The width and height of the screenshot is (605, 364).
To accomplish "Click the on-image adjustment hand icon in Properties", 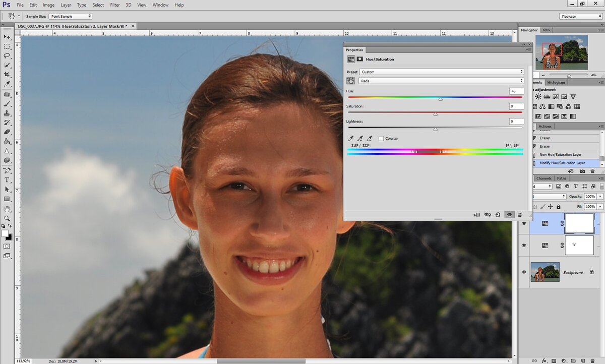I will pos(351,81).
